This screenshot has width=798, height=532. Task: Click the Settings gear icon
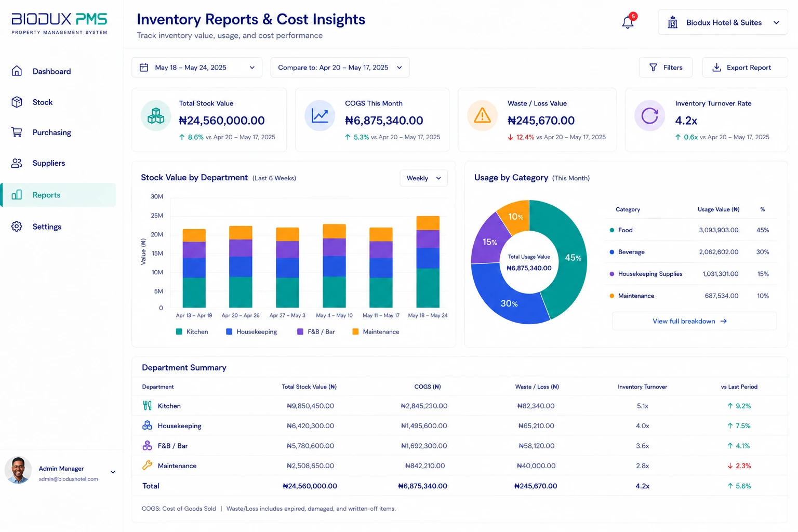pos(17,227)
